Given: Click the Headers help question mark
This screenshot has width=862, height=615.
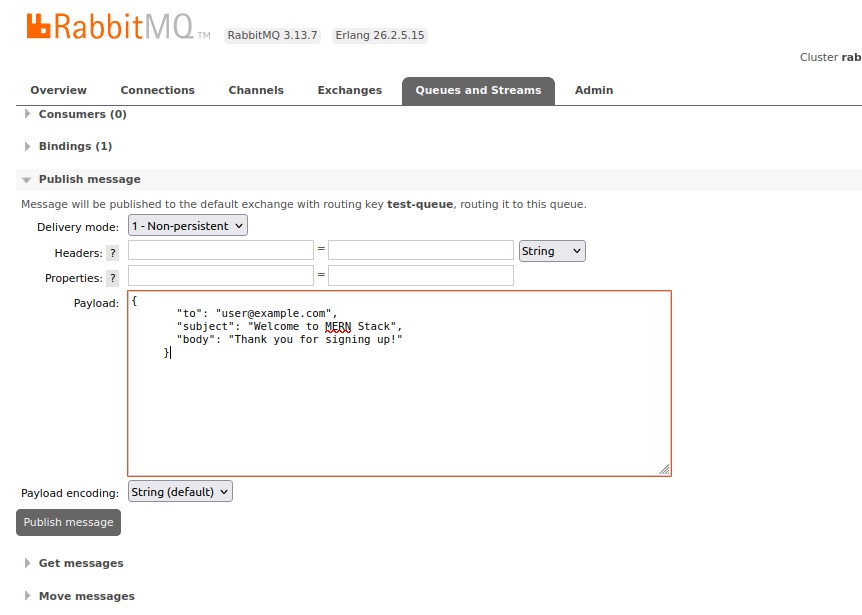Looking at the screenshot, I should tap(113, 253).
